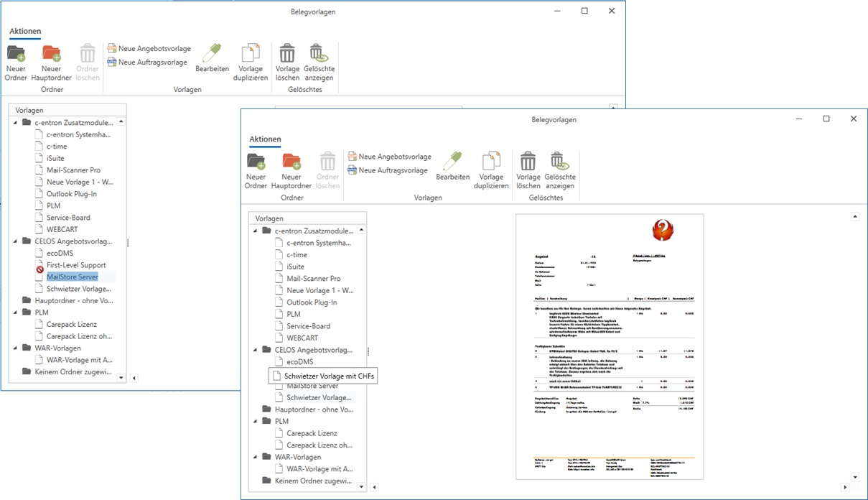The image size is (868, 500).
Task: Open the Aktionen tab in the background window
Action: click(25, 32)
